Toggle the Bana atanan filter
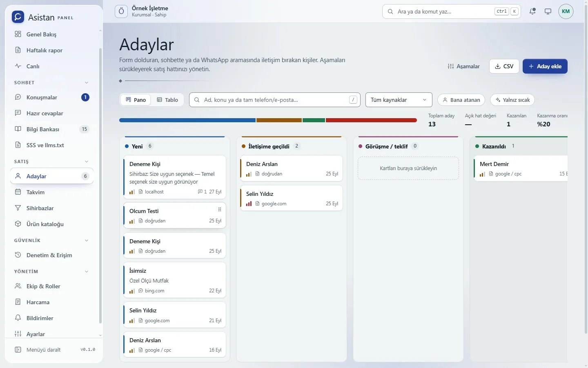Viewport: 588px width, 368px height. click(x=461, y=100)
